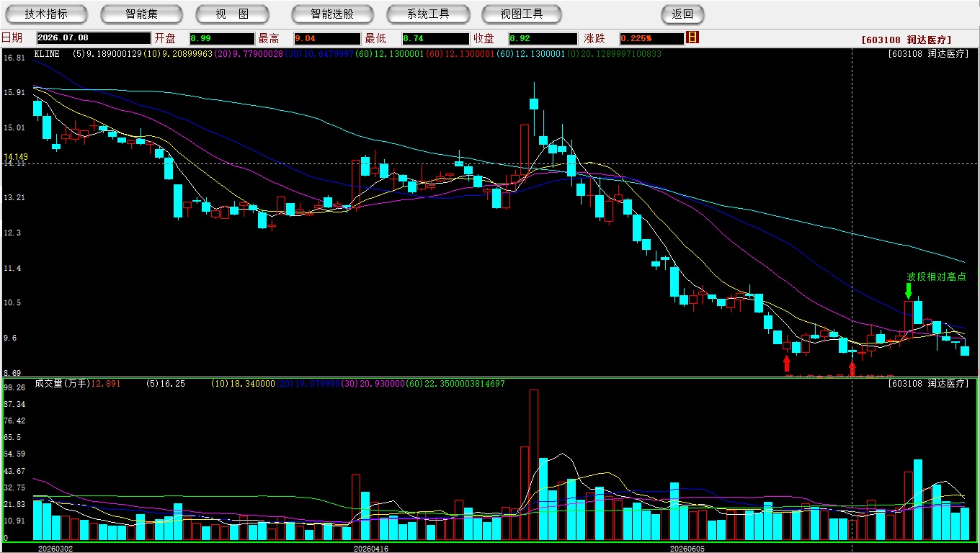Click the 视图工具 button
This screenshot has height=553, width=980.
pyautogui.click(x=522, y=14)
